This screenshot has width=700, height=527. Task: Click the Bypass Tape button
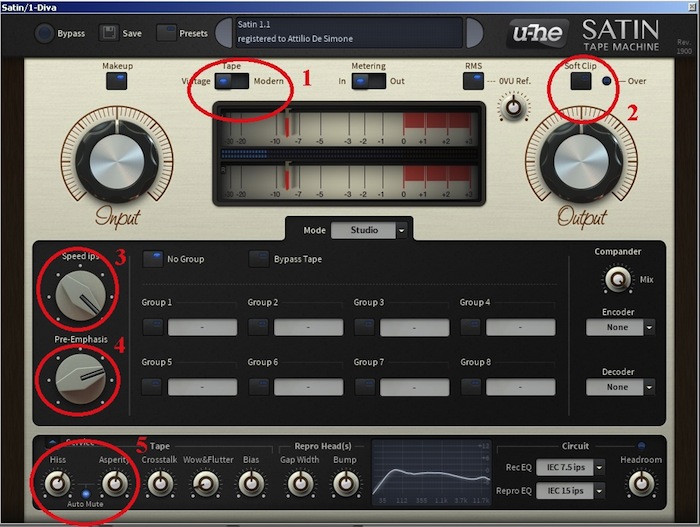(259, 259)
